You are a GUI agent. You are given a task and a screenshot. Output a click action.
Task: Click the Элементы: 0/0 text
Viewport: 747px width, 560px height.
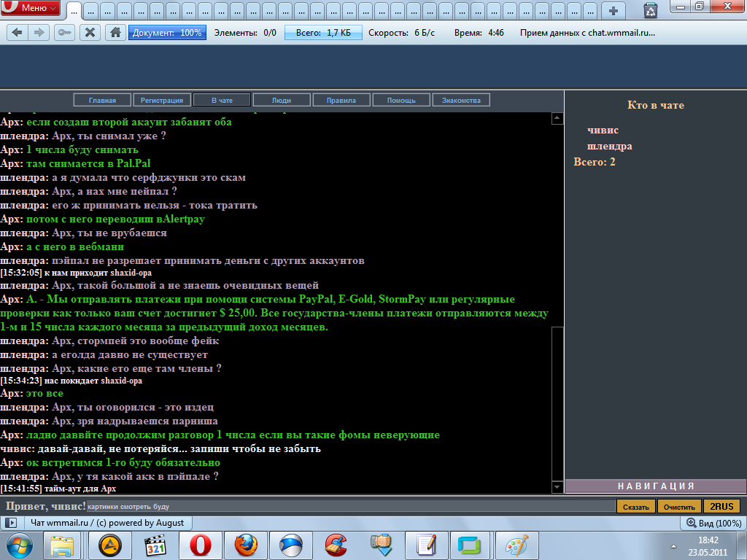click(x=245, y=33)
